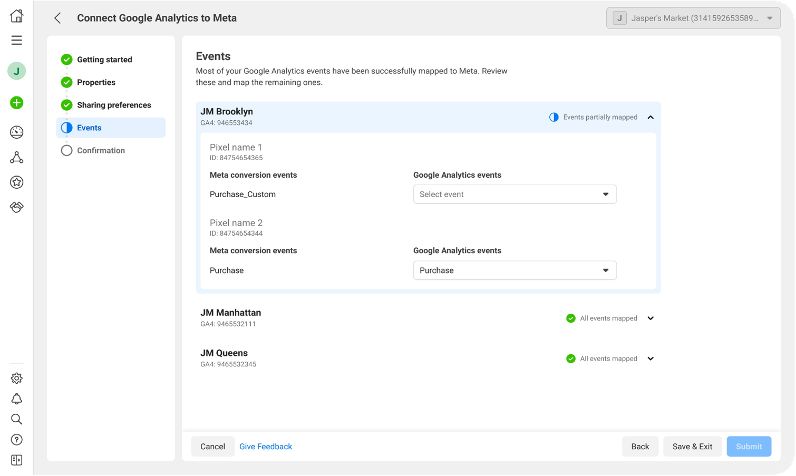Open notifications bell icon
The width and height of the screenshot is (796, 476).
17,399
